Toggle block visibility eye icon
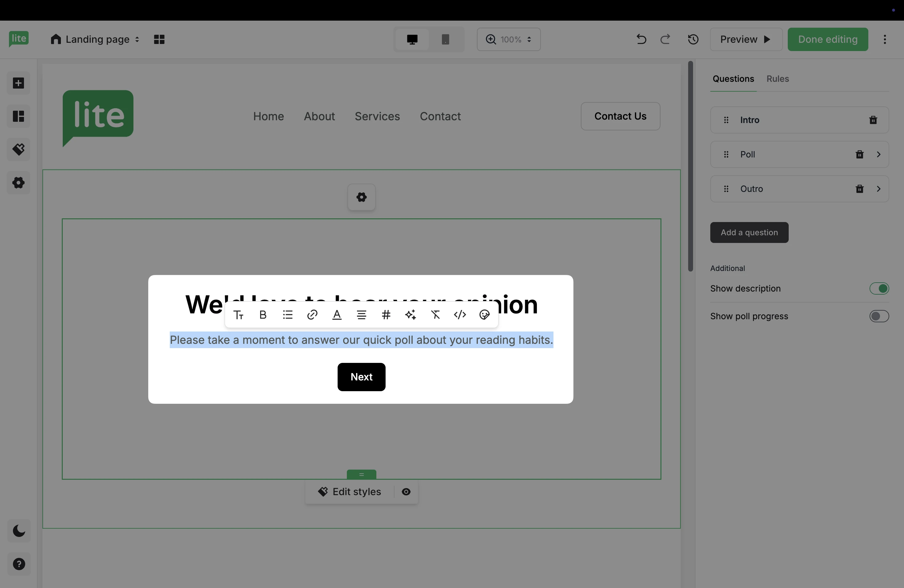 406,492
